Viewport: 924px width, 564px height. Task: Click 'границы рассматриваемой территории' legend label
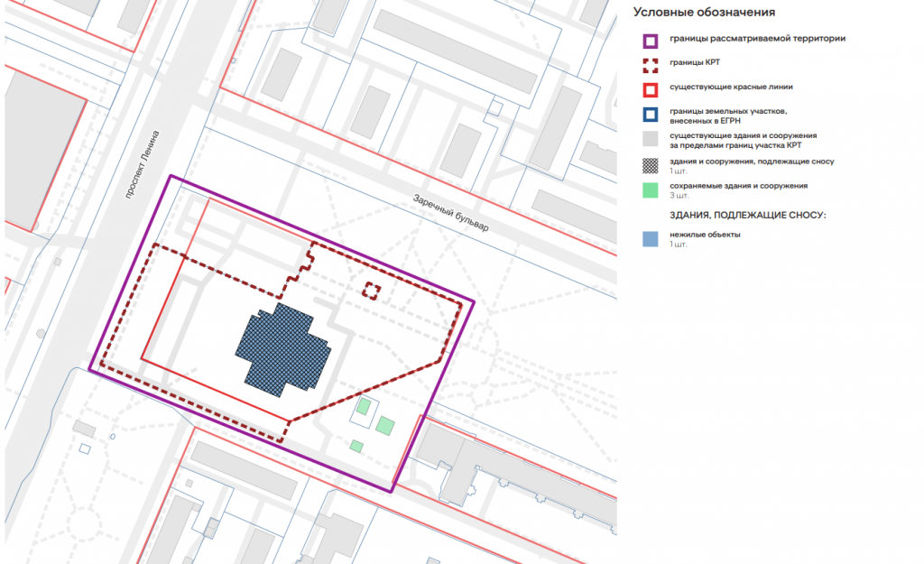pos(757,40)
